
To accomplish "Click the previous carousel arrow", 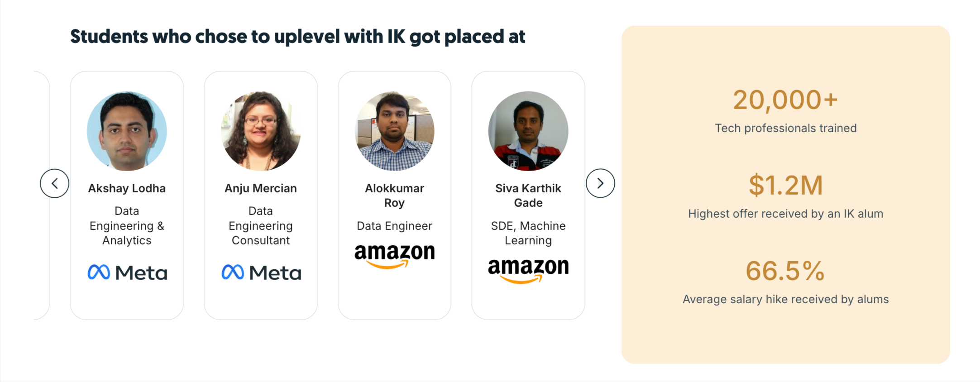I will click(x=54, y=183).
